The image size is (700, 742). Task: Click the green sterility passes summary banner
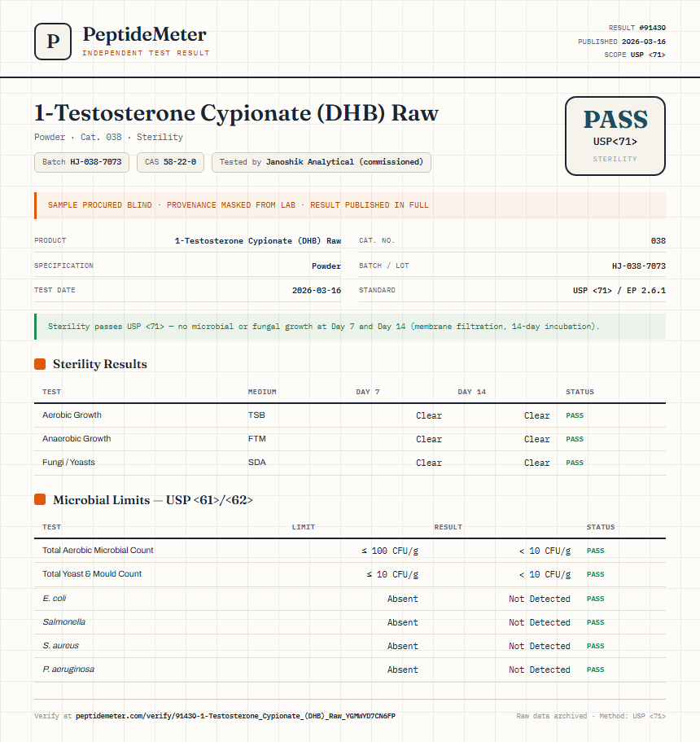coord(350,327)
